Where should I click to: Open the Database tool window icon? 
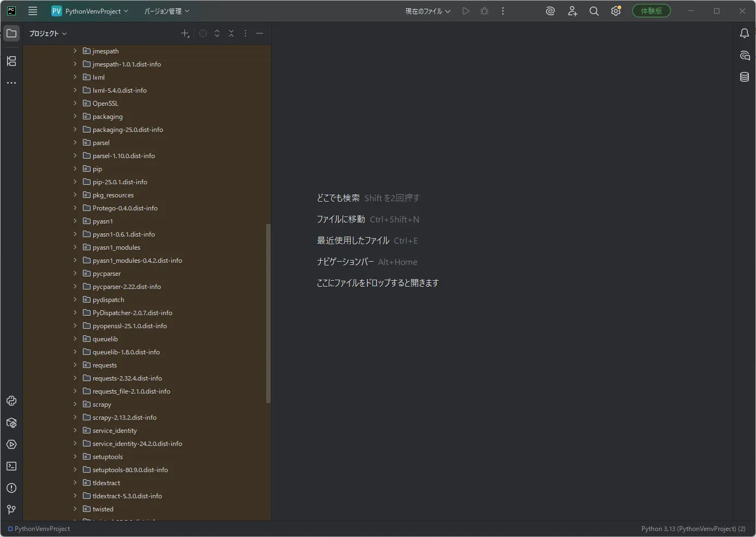[x=745, y=77]
